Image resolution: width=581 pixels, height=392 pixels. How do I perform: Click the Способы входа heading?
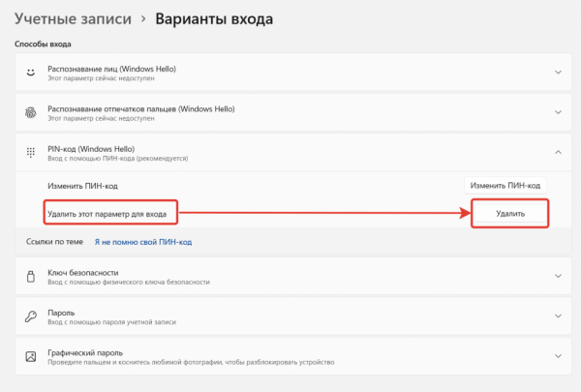43,45
